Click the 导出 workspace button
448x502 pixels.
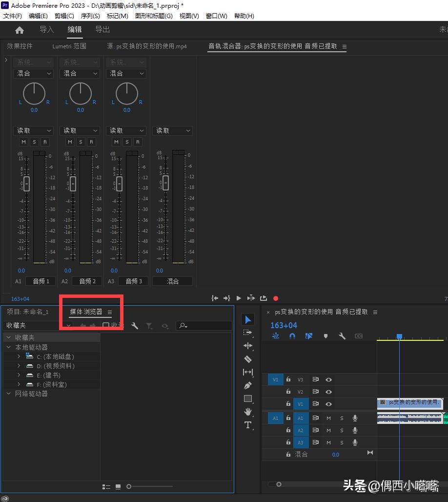[102, 29]
